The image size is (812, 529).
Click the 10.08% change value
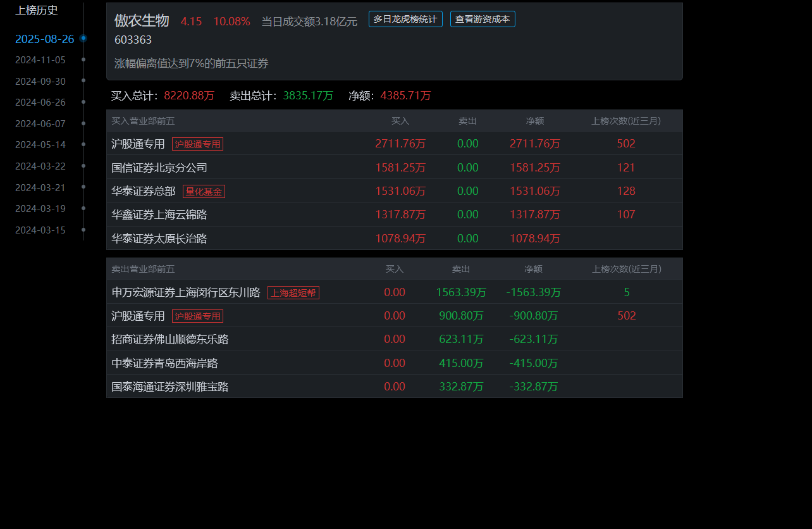[231, 22]
